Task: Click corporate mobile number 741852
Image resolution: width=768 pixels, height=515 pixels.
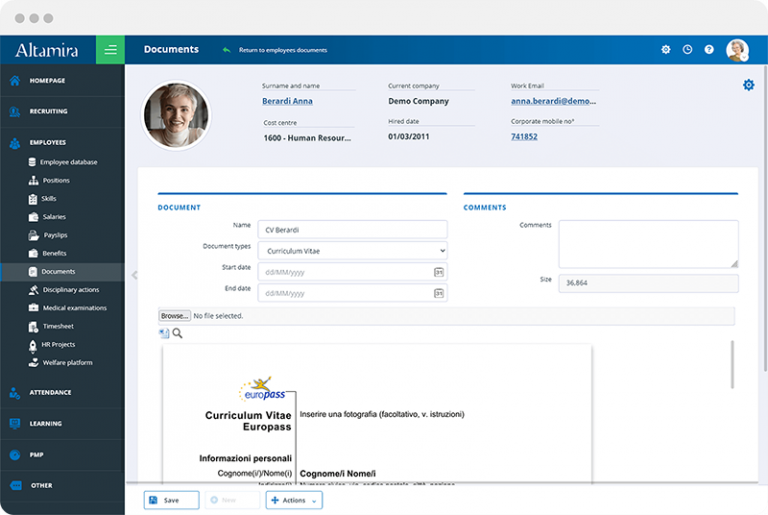Action: [524, 137]
